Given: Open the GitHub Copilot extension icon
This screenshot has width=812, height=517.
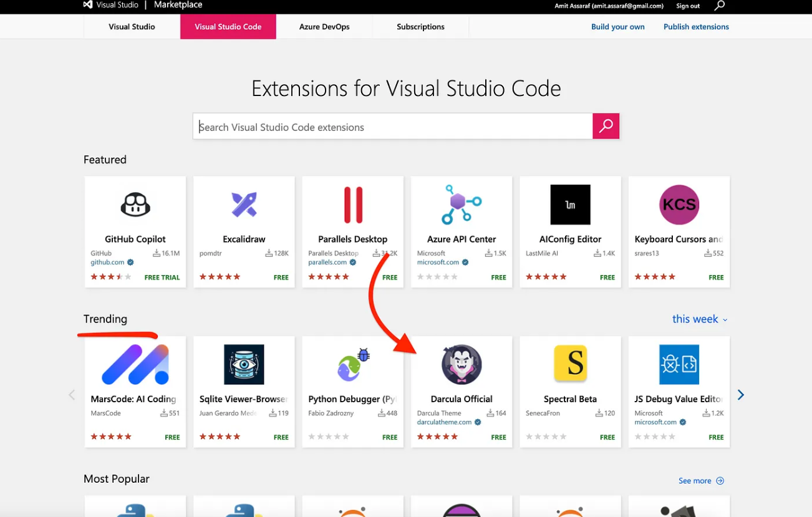Looking at the screenshot, I should click(x=135, y=205).
